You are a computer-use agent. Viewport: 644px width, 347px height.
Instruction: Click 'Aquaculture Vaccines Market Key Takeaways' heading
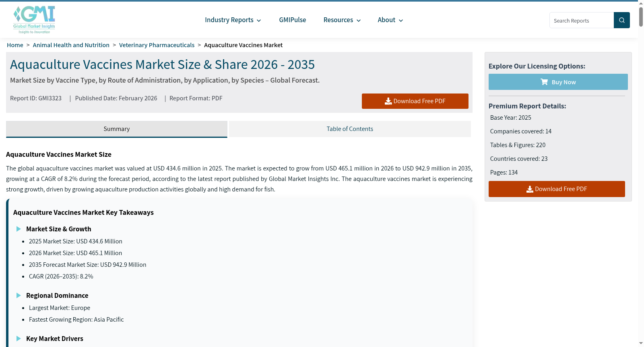point(83,212)
